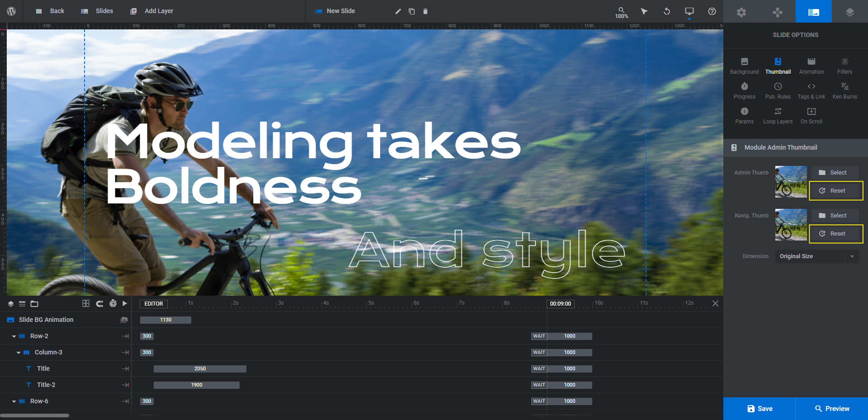Collapse the Column-3 layer group

(19, 353)
